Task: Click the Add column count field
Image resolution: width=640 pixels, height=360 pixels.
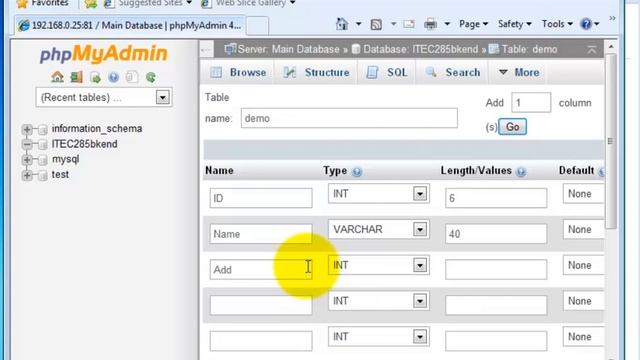Action: pos(531,102)
